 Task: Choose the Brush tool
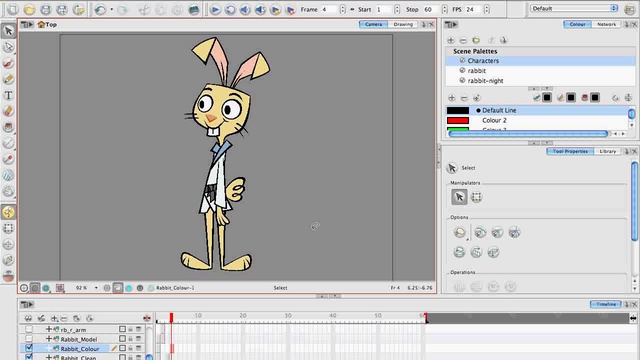pyautogui.click(x=8, y=63)
